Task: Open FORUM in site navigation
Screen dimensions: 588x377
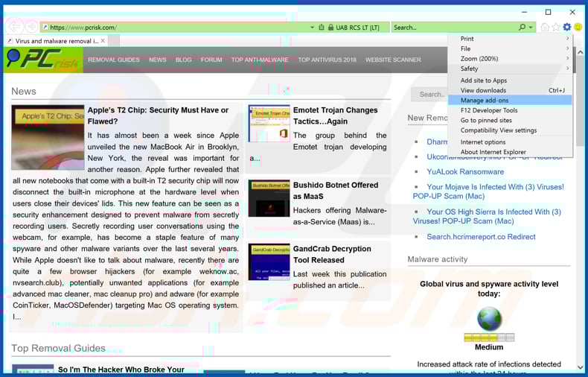Action: [211, 60]
